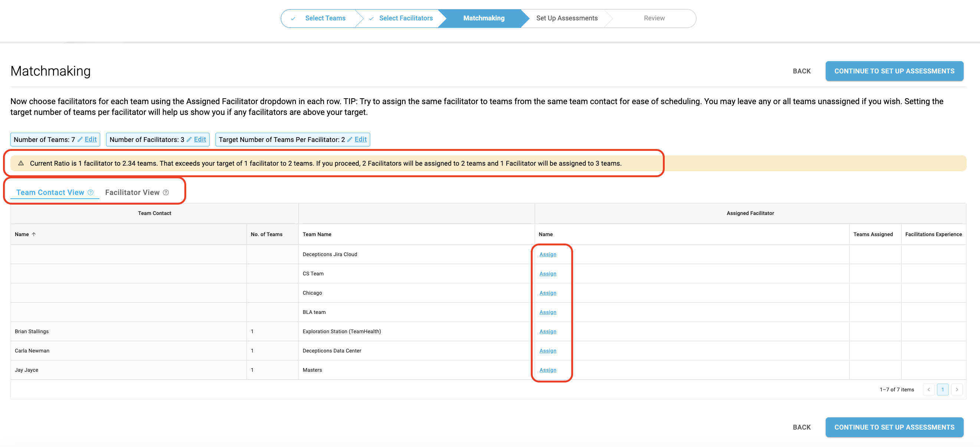Click the warning triangle icon in the ratio alert
Viewport: 980px width, 447px height.
point(21,163)
